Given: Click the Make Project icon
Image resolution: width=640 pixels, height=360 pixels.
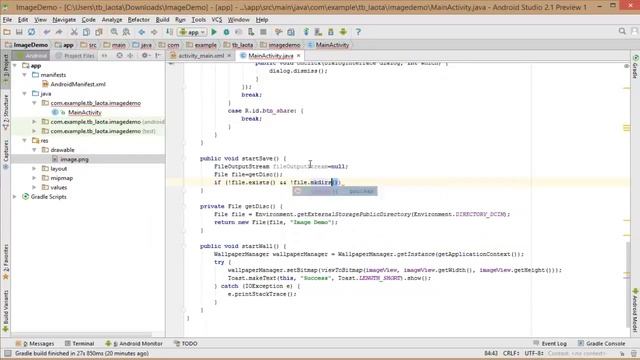Looking at the screenshot, I should click(x=169, y=32).
